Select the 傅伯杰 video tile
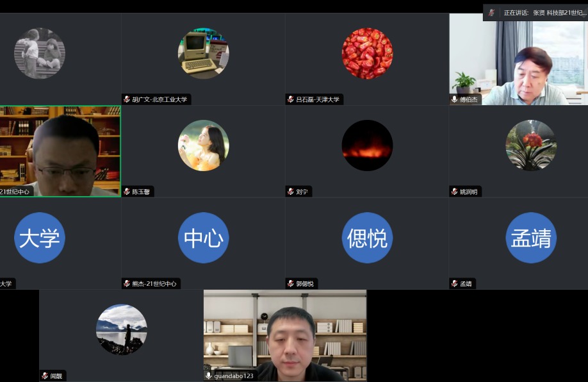The width and height of the screenshot is (588, 382). pyautogui.click(x=518, y=59)
